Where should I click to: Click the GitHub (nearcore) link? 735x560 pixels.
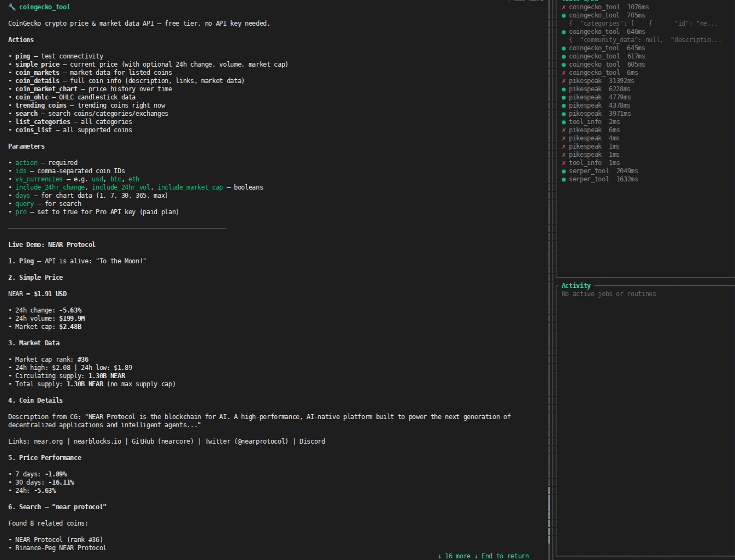tap(163, 441)
